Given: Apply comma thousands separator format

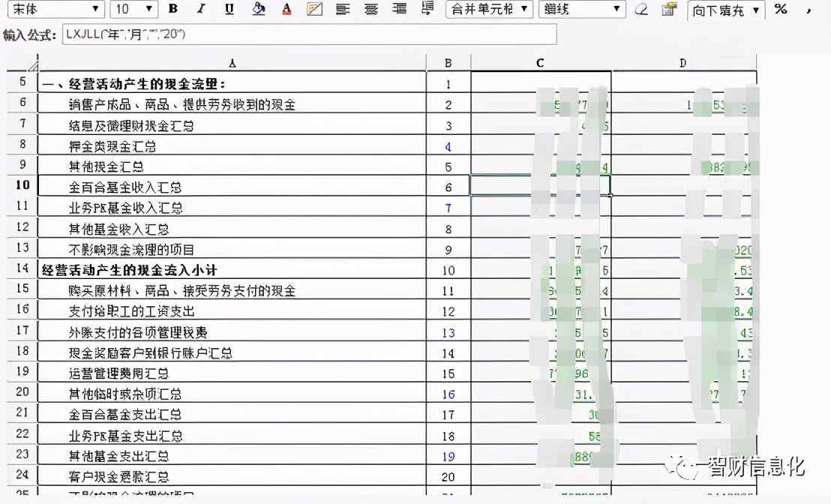Looking at the screenshot, I should point(808,10).
